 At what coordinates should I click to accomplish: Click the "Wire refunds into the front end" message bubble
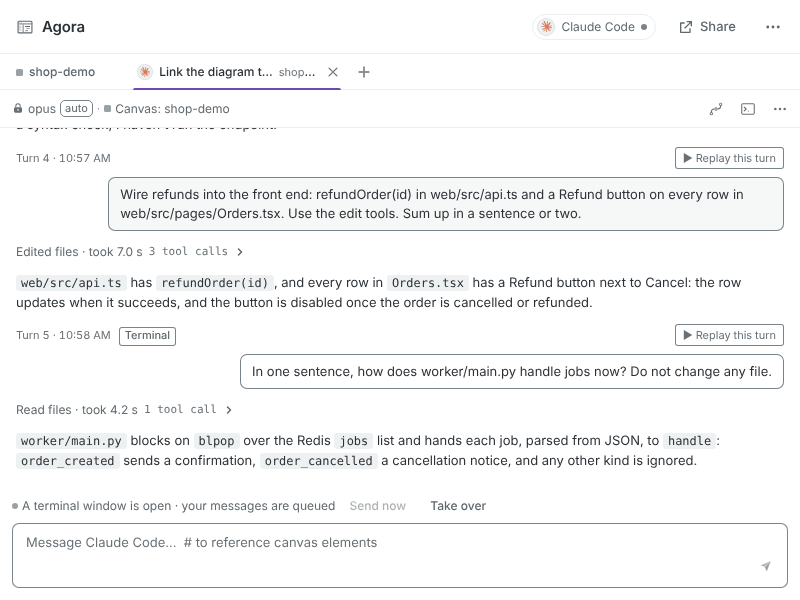tap(446, 204)
